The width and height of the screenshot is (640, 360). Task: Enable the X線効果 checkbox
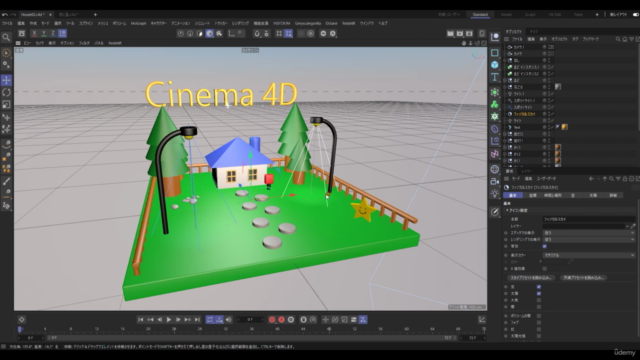(x=544, y=269)
